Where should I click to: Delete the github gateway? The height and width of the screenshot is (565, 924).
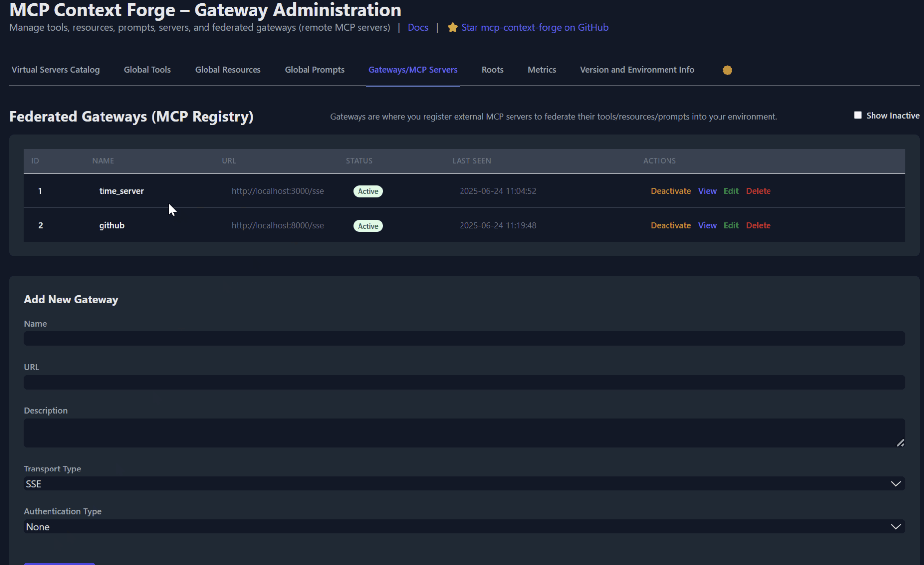(x=758, y=225)
